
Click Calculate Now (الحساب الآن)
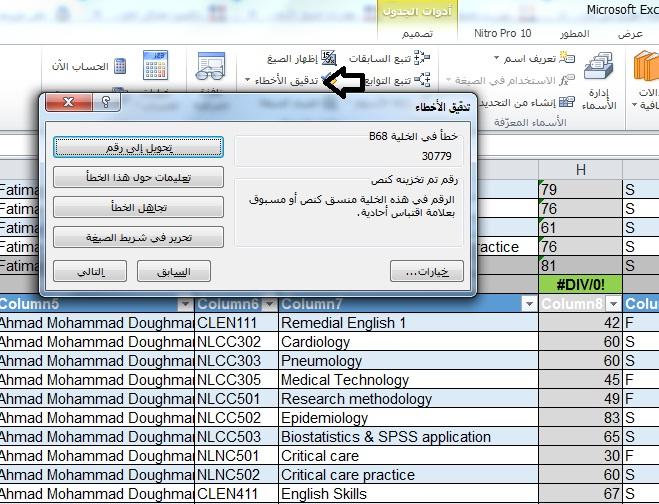coord(89,66)
